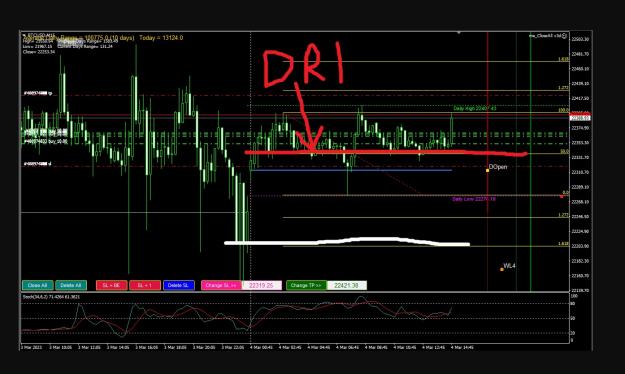The image size is (625, 374).
Task: Click the Daily High label on the chart
Action: tap(474, 108)
